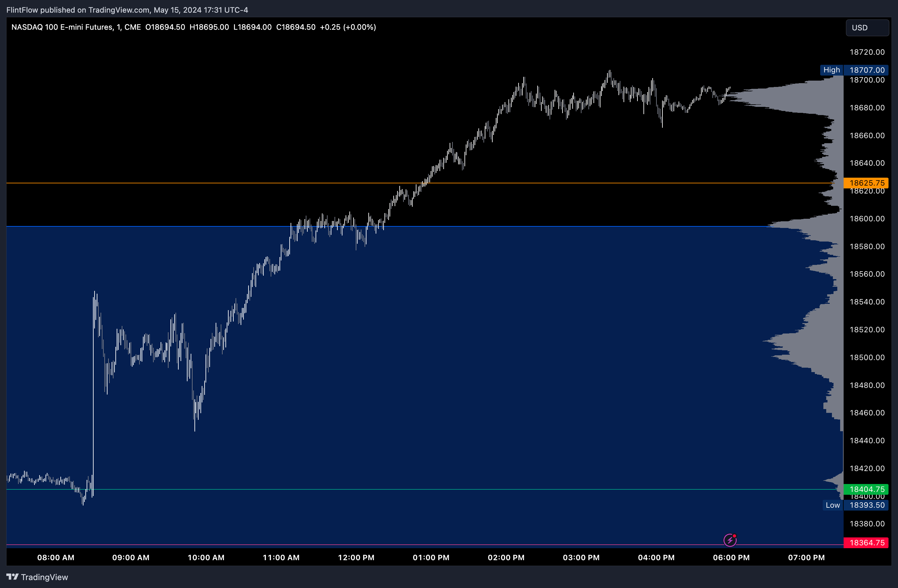Viewport: 898px width, 588px height.
Task: Click the Low 18393.50 price label
Action: [855, 505]
